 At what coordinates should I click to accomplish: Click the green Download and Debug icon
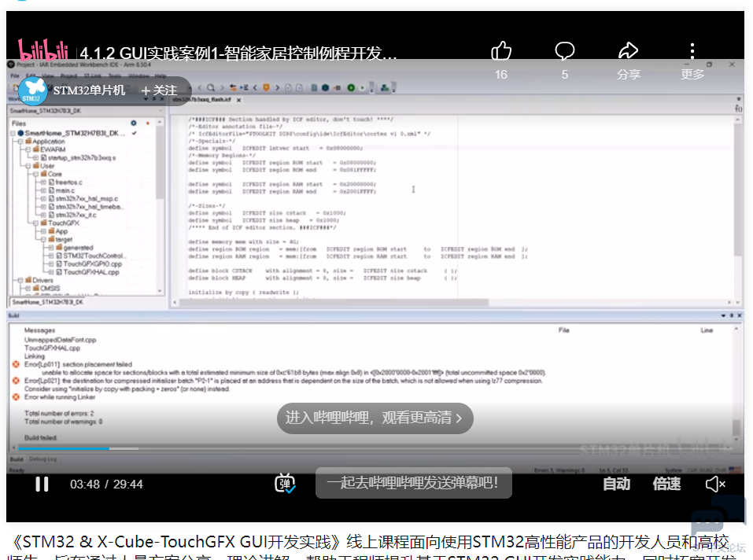pos(351,88)
